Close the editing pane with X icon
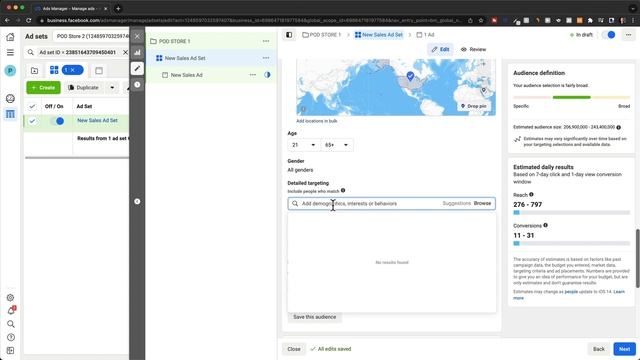This screenshot has width=640, height=360. (x=137, y=36)
